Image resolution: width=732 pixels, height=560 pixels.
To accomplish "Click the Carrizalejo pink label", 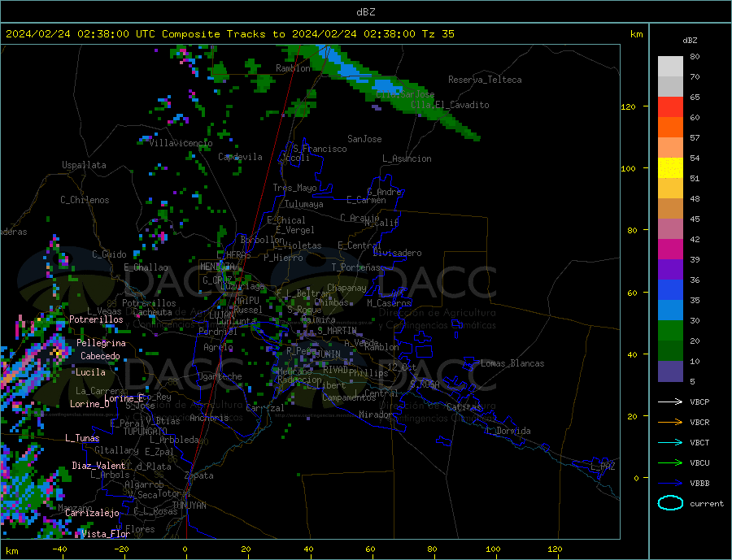I will 92,513.
